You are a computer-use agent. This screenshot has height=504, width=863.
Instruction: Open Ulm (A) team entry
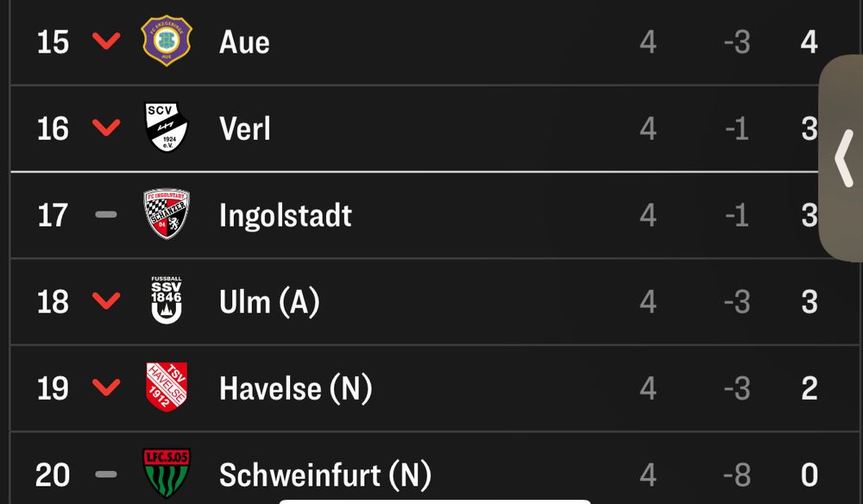269,302
